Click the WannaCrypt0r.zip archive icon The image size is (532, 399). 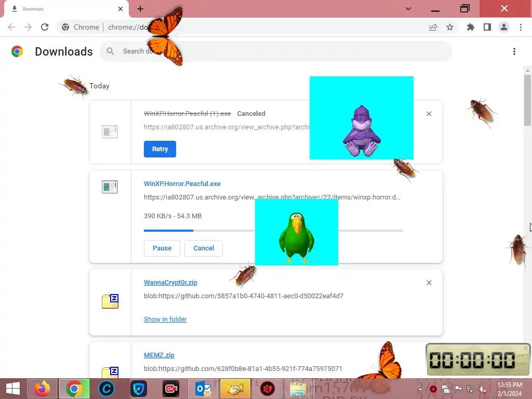[110, 301]
